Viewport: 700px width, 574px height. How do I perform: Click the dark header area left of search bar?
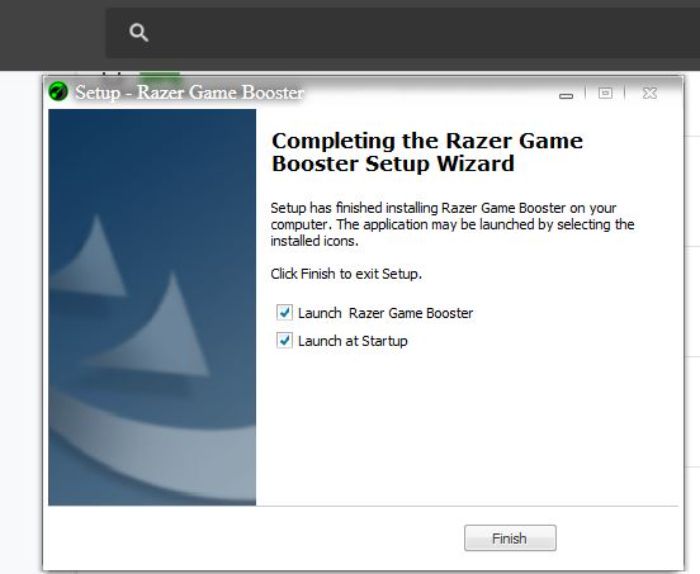pos(53,35)
